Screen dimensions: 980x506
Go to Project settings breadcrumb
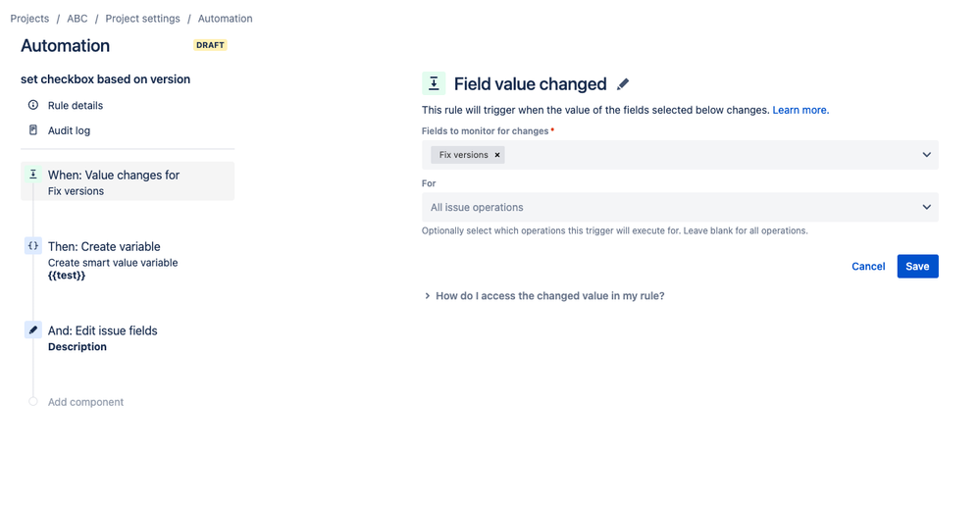[x=142, y=19]
